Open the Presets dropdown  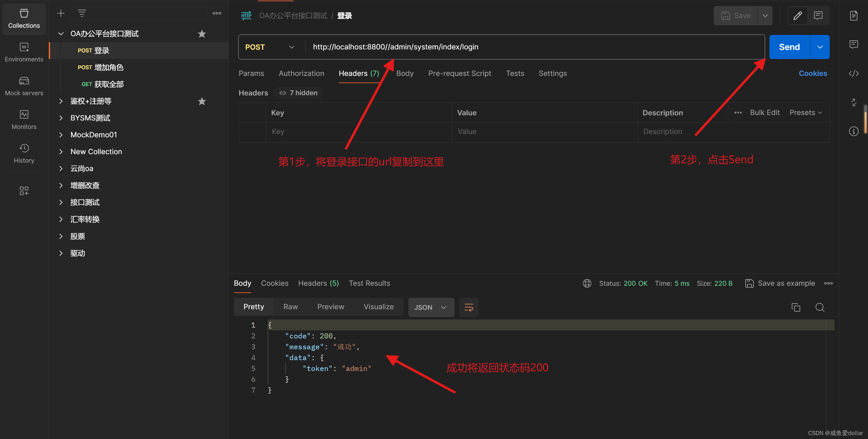(805, 112)
